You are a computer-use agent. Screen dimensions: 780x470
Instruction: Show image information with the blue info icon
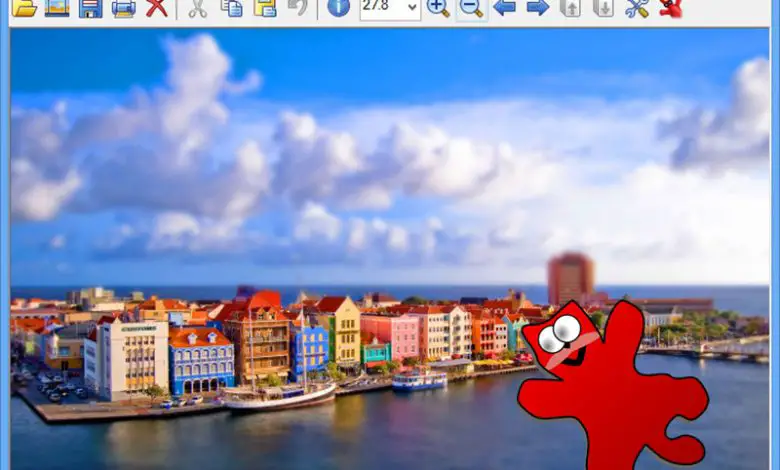click(339, 7)
